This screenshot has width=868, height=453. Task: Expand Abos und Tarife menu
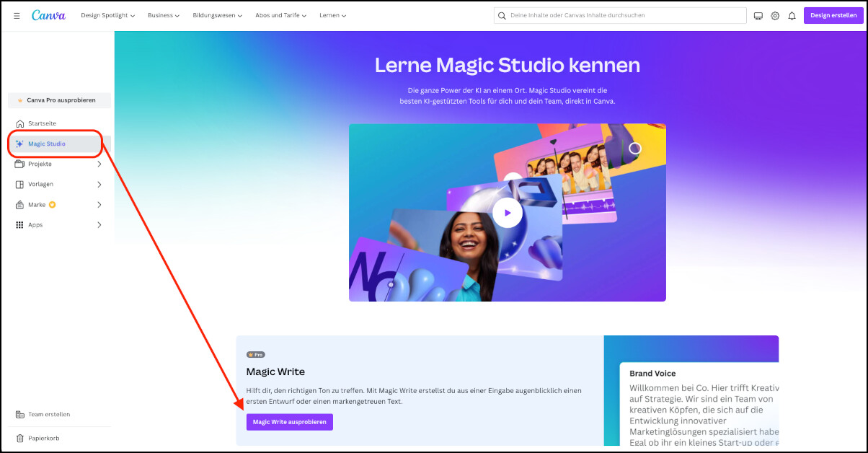[280, 15]
